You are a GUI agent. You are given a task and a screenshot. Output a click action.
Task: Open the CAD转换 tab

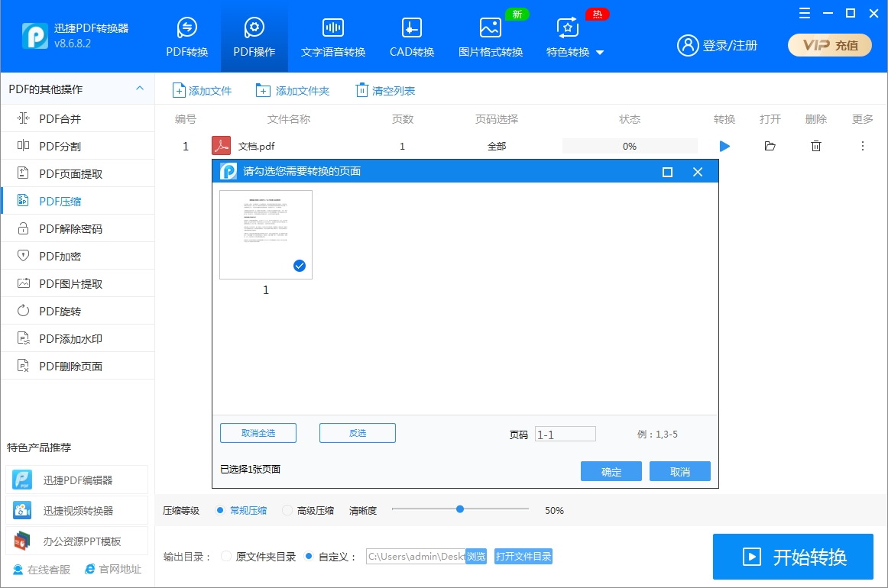[412, 37]
